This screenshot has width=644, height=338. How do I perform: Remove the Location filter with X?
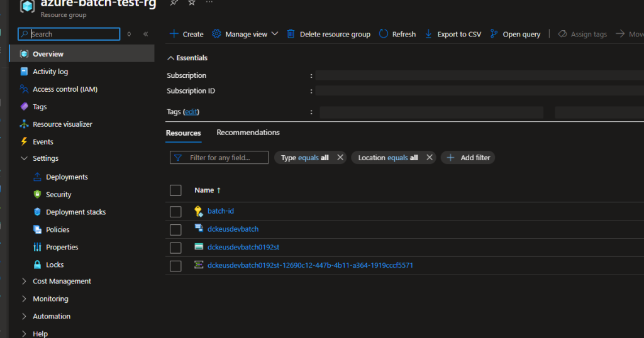click(x=429, y=158)
